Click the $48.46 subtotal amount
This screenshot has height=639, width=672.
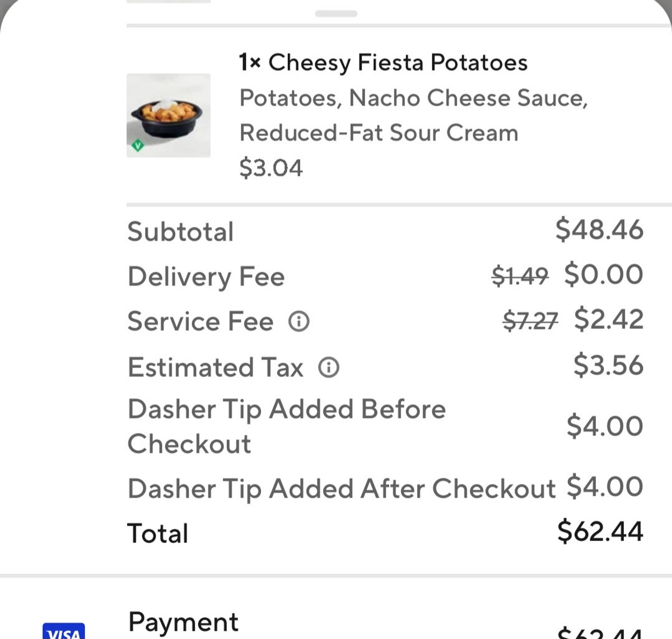tap(599, 230)
